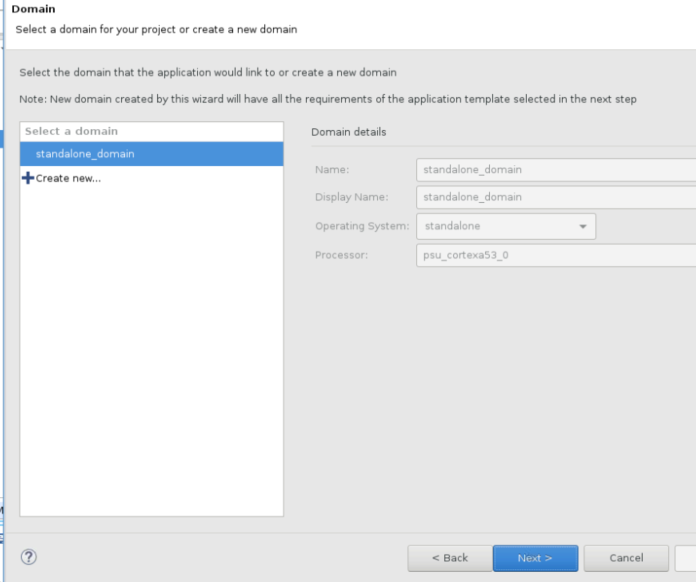Click the plus icon beside Create new

point(27,178)
